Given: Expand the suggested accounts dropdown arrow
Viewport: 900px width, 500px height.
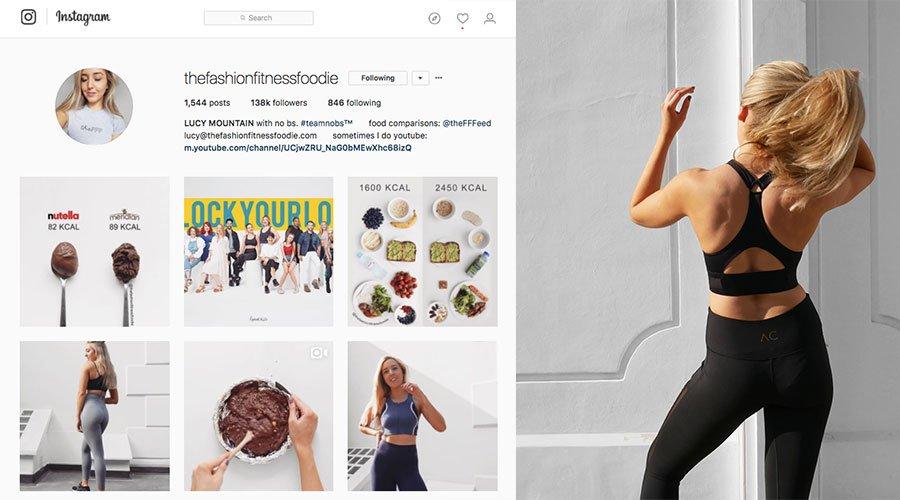Looking at the screenshot, I should pyautogui.click(x=420, y=78).
